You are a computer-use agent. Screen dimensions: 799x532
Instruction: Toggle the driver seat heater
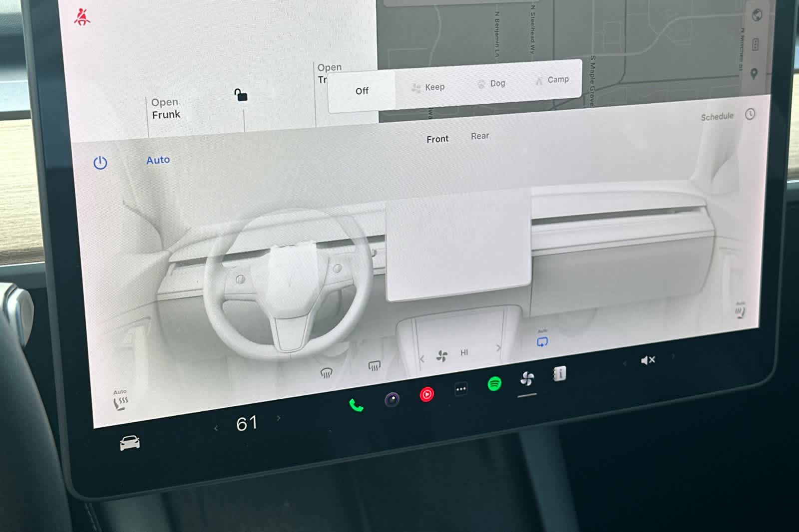(120, 402)
